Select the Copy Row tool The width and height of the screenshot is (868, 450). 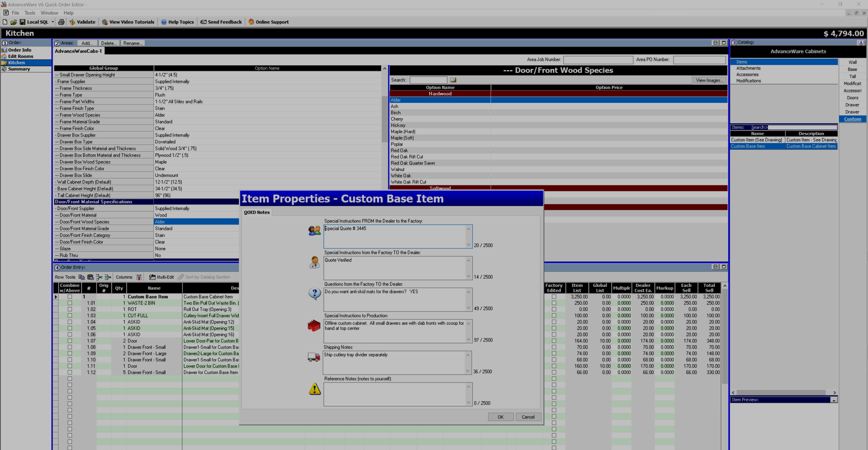point(81,277)
